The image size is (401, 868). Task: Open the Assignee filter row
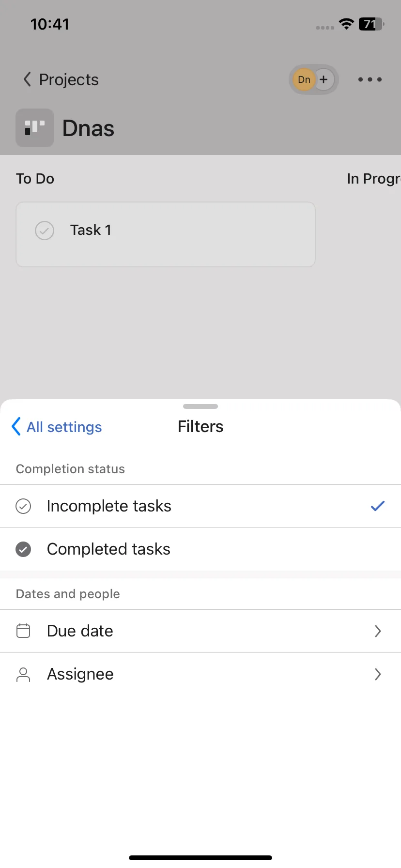tap(200, 674)
